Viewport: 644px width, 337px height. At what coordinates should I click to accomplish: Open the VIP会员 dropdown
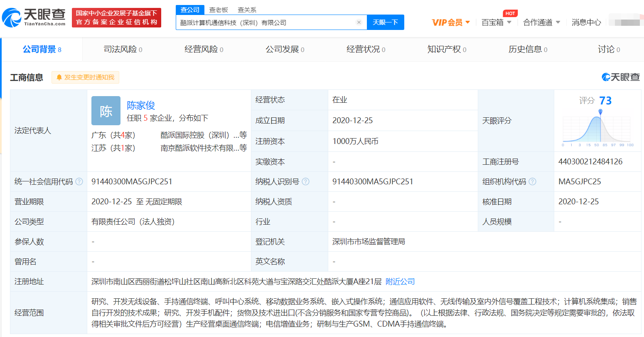(451, 22)
